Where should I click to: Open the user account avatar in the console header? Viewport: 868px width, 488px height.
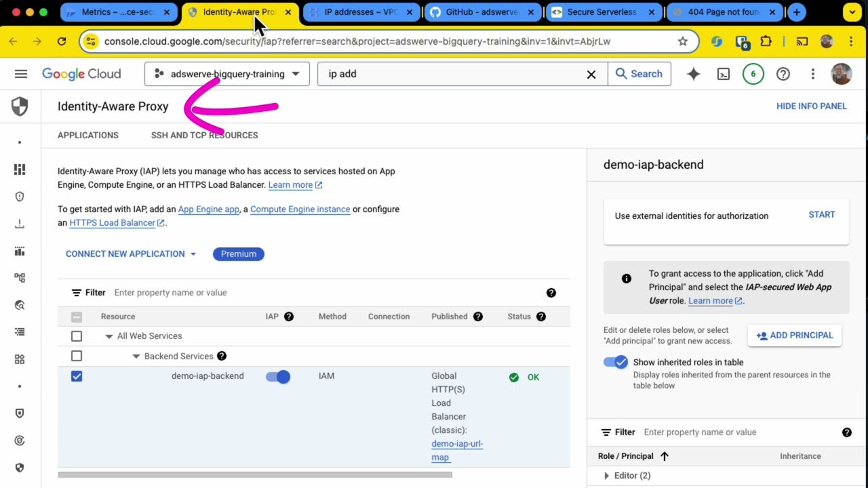pos(842,74)
